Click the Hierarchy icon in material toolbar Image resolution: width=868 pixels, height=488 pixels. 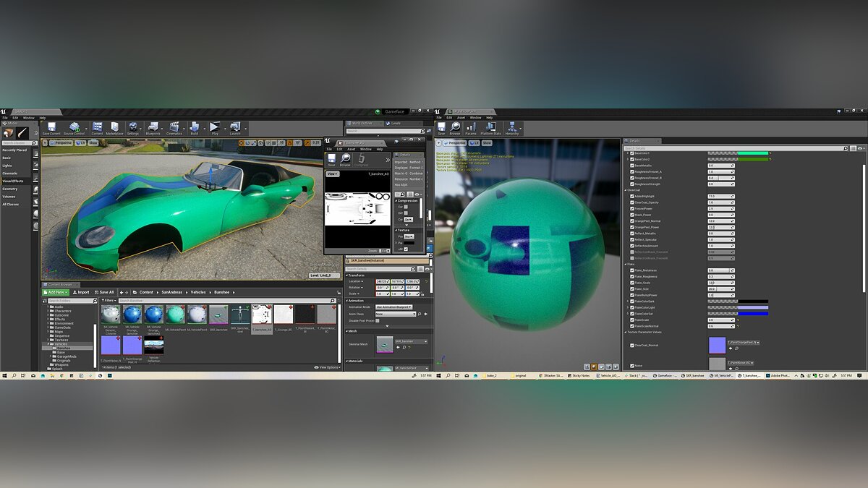pyautogui.click(x=511, y=128)
